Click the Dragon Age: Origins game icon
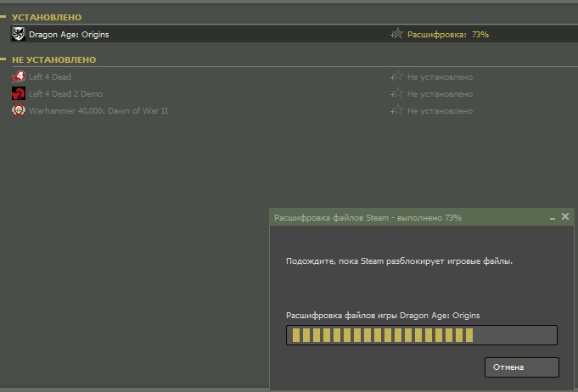This screenshot has height=392, width=578. click(19, 34)
